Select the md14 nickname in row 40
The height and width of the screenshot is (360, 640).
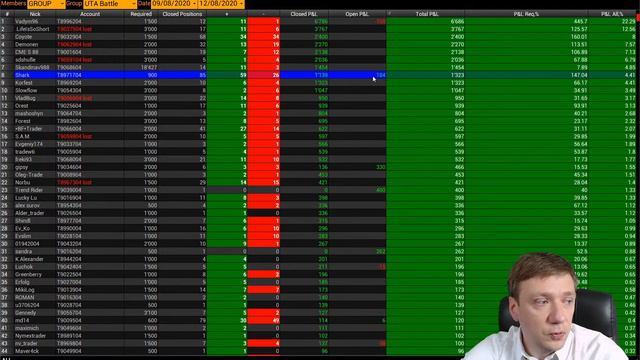pyautogui.click(x=22, y=320)
